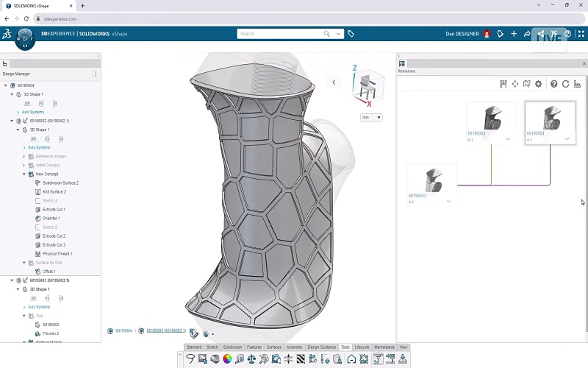Image resolution: width=588 pixels, height=368 pixels.
Task: Select the lasso selection tool
Action: (190, 359)
